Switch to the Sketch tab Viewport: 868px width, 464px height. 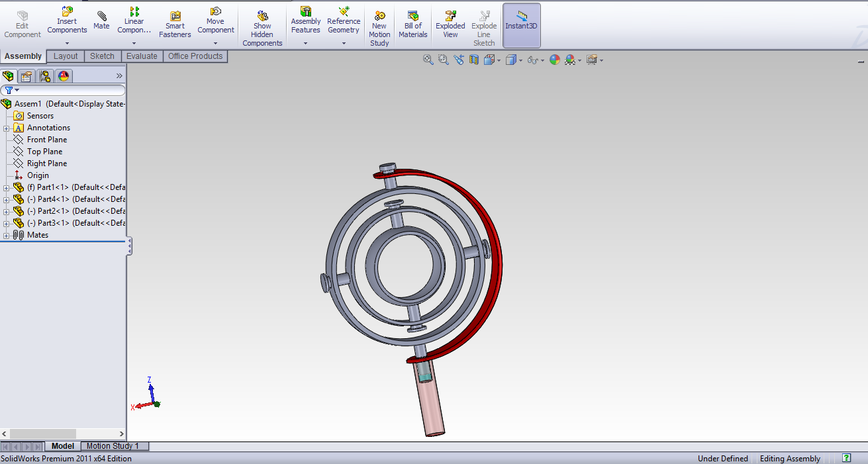(102, 56)
